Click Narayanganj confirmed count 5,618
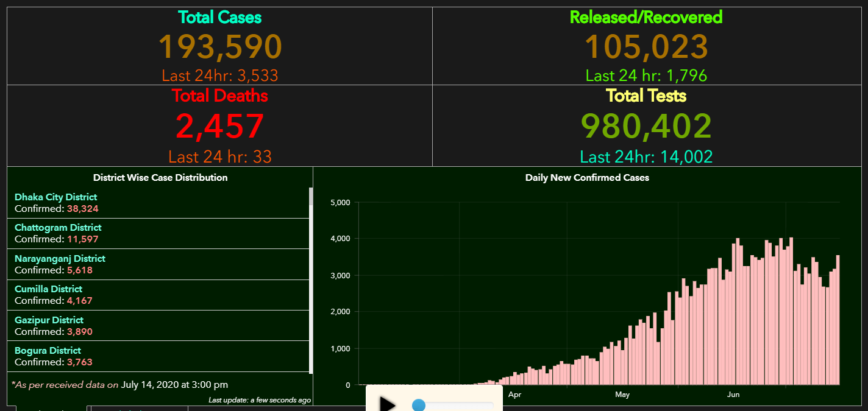This screenshot has width=868, height=411. point(80,270)
